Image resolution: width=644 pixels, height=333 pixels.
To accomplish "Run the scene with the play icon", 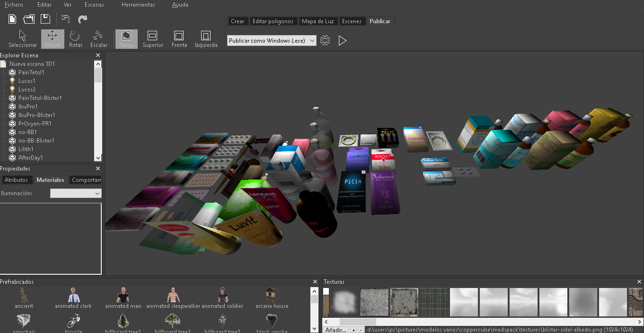I will (x=343, y=41).
